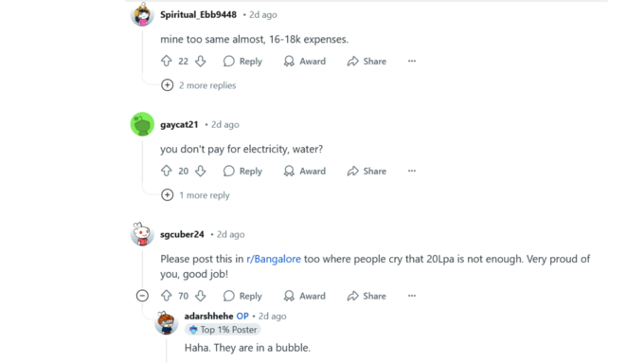Share sgcuber24's comment

(x=367, y=296)
